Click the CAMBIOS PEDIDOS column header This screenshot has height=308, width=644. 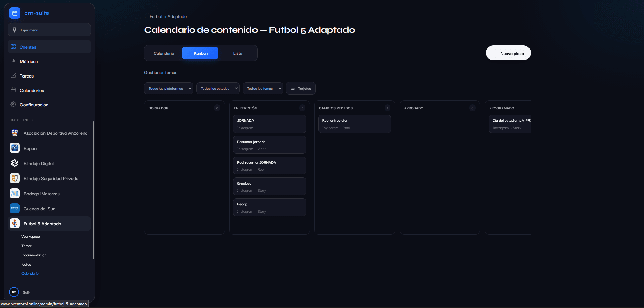tap(336, 108)
